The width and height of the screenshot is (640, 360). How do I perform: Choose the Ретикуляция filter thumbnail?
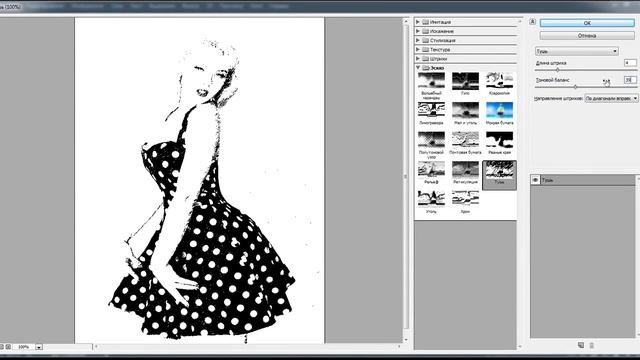(465, 169)
